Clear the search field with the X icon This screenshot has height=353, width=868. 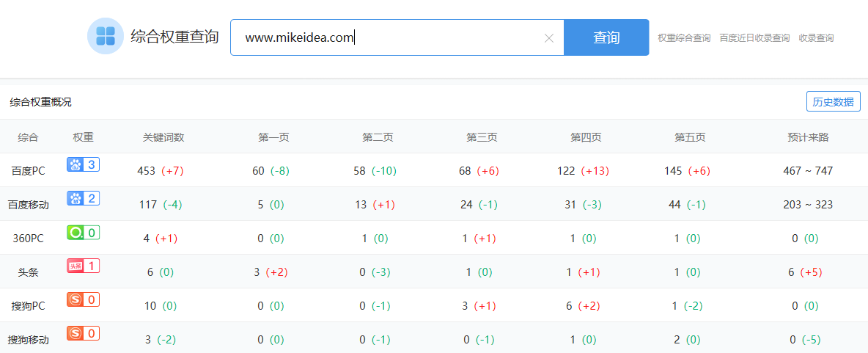tap(548, 38)
